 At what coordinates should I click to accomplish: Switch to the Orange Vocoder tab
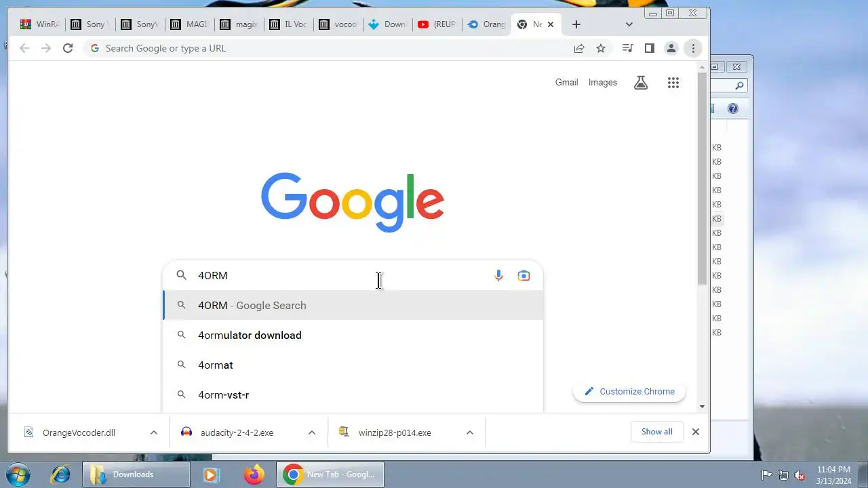[x=486, y=24]
